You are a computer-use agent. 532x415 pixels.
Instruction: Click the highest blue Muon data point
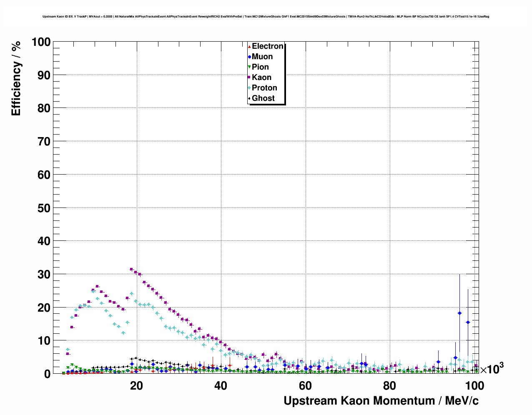[x=459, y=313]
